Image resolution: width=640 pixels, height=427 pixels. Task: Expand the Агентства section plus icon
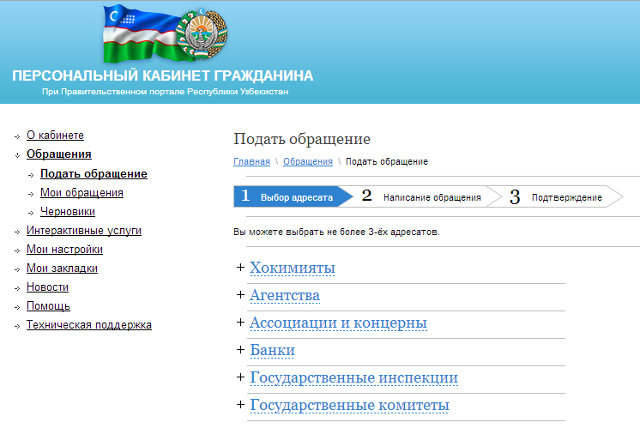tap(240, 295)
